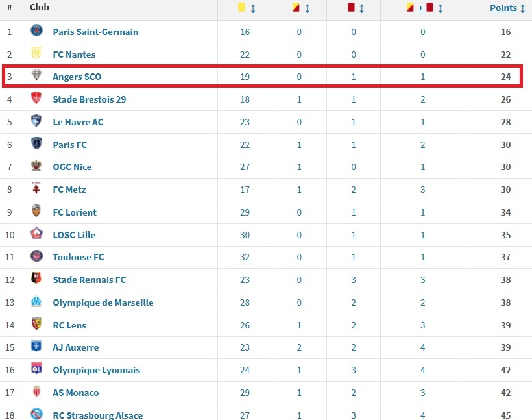This screenshot has width=532, height=420.
Task: Click the Paris Saint-Germain club crest
Action: tap(37, 31)
